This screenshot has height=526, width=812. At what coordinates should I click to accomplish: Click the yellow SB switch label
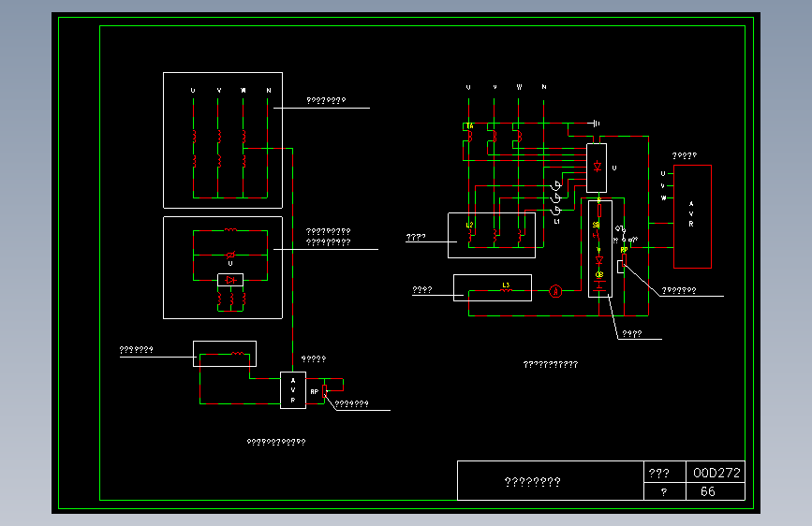[596, 226]
